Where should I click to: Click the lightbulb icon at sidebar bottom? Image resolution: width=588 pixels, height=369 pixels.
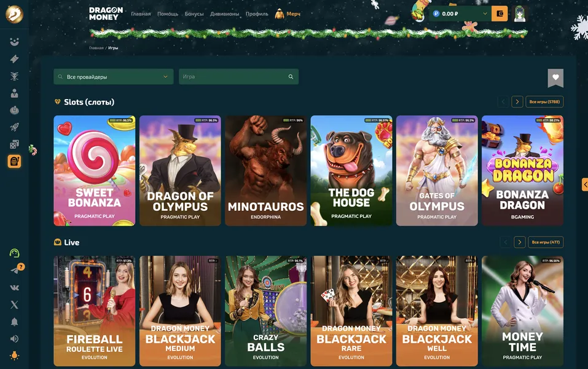[14, 355]
